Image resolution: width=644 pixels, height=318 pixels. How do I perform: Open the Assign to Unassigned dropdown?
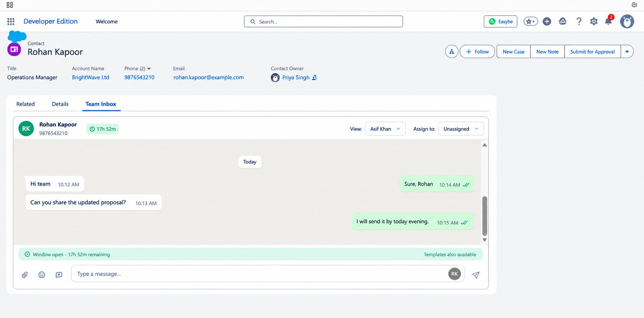pos(461,129)
